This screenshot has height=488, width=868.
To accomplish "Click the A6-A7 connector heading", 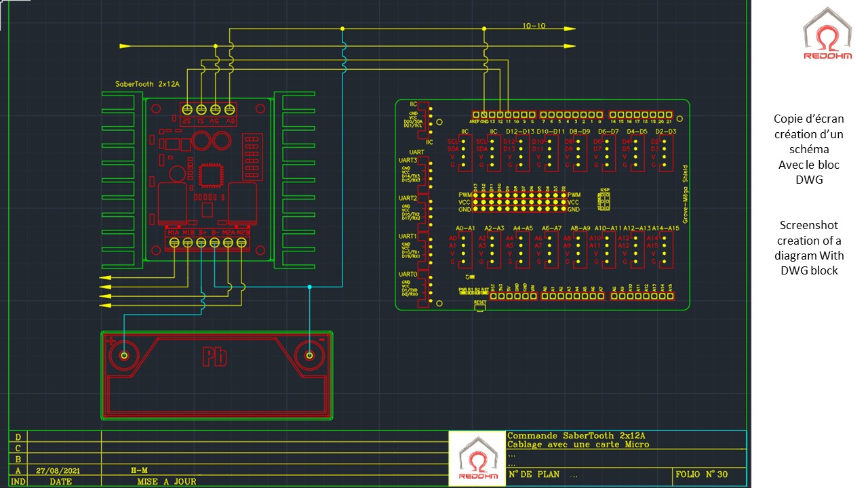I will (x=552, y=228).
